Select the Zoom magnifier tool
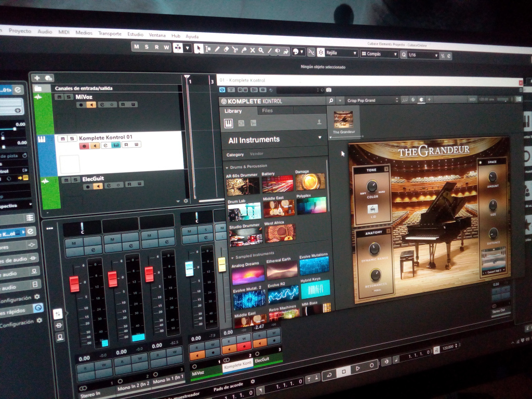532x399 pixels. [261, 50]
